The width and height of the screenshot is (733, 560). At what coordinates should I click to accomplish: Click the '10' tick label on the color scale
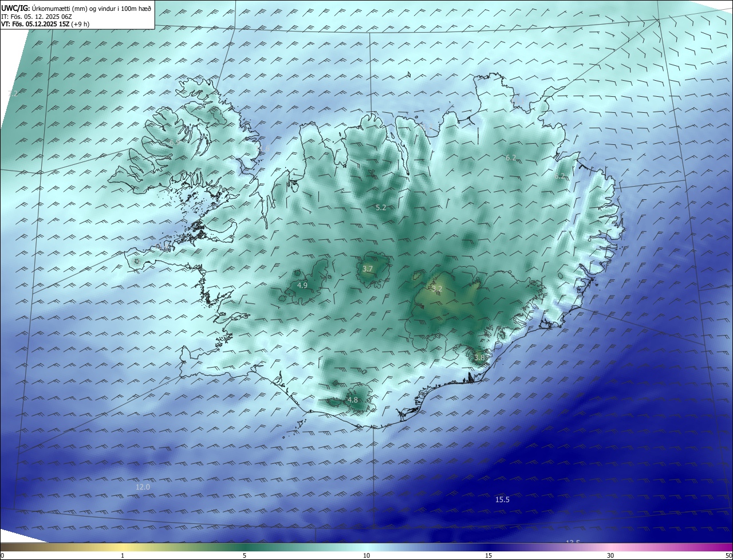tap(366, 555)
